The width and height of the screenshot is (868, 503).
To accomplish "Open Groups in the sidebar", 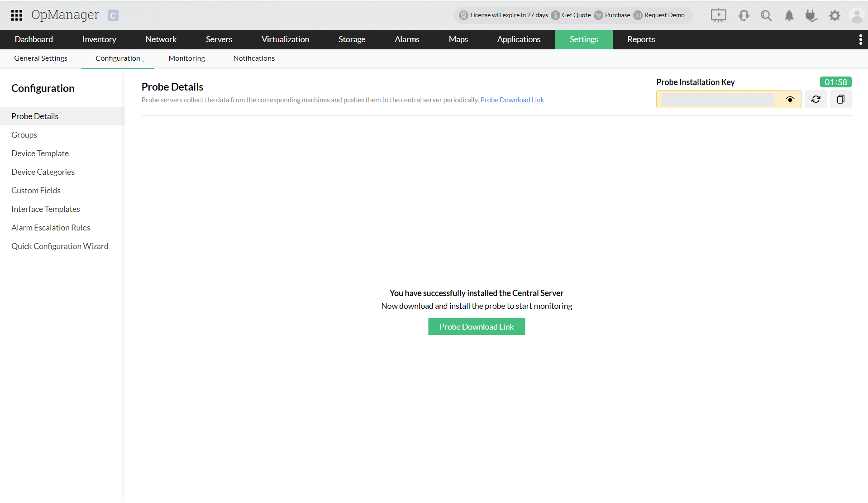I will [62, 135].
